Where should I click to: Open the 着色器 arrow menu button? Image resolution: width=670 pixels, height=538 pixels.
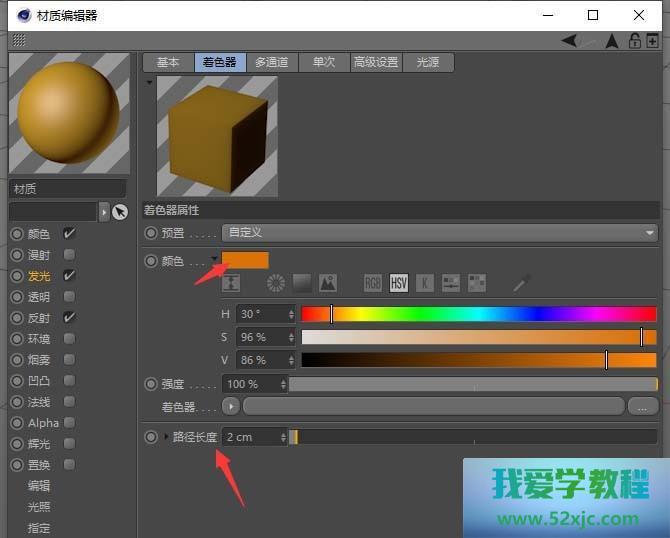click(231, 406)
